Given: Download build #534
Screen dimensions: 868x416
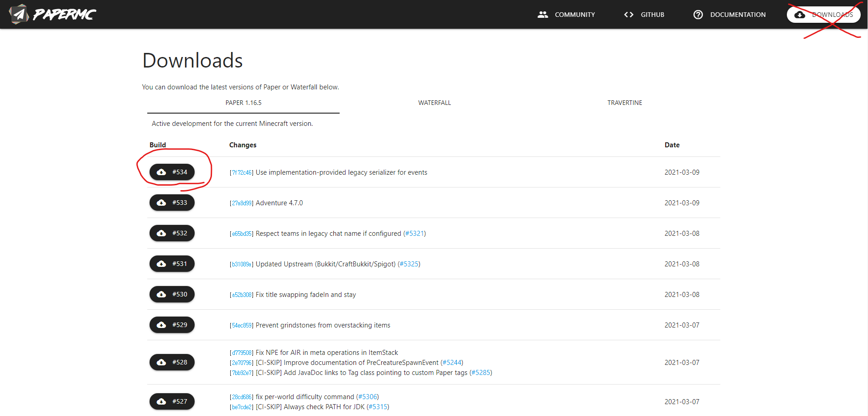Looking at the screenshot, I should [172, 172].
